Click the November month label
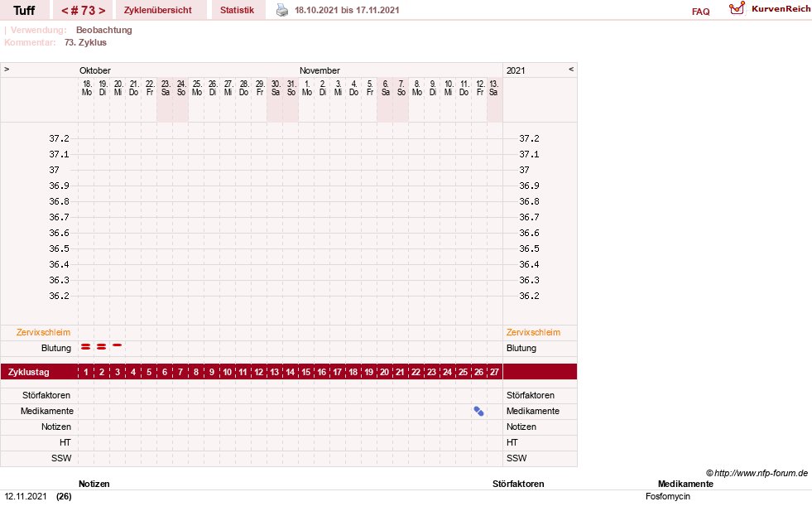Viewport: 812px width, 516px height. pyautogui.click(x=320, y=70)
